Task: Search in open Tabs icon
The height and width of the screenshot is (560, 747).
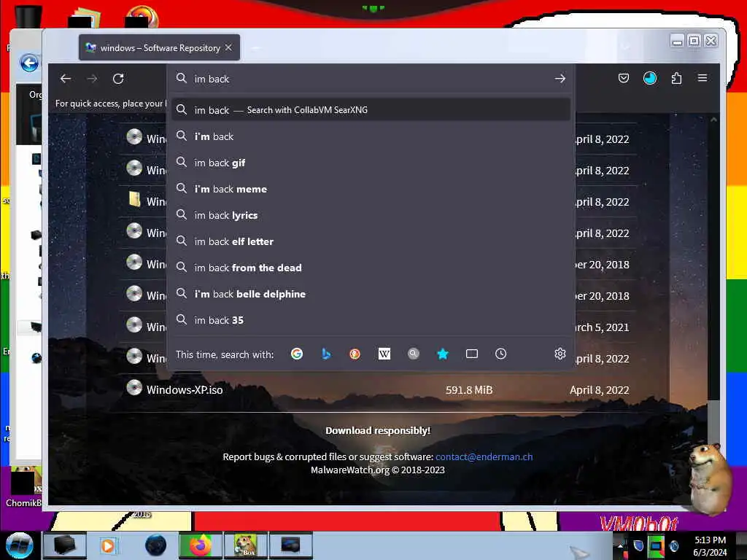Action: coord(472,354)
